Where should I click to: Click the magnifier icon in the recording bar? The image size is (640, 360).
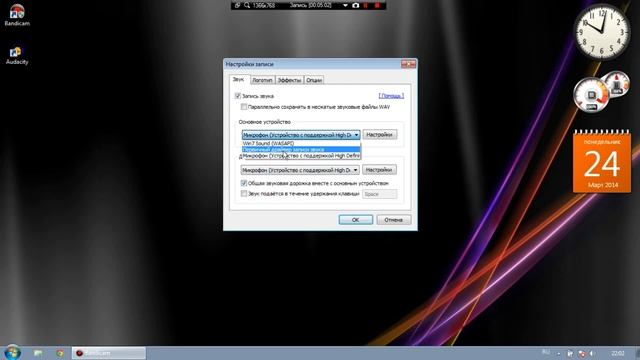click(x=247, y=5)
